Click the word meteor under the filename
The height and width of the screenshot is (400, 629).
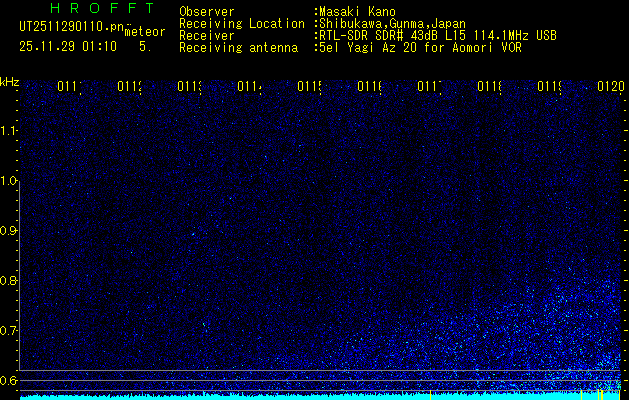tap(145, 32)
